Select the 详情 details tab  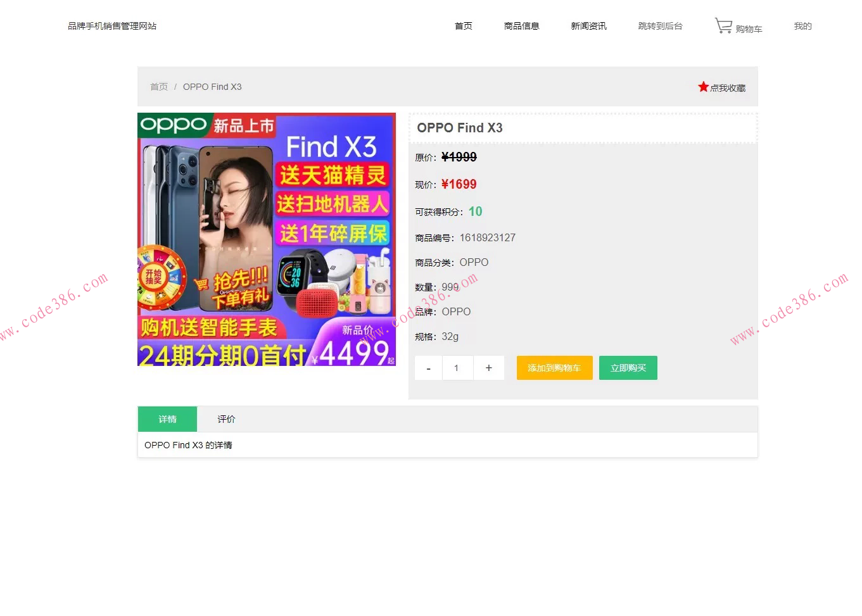pos(167,418)
